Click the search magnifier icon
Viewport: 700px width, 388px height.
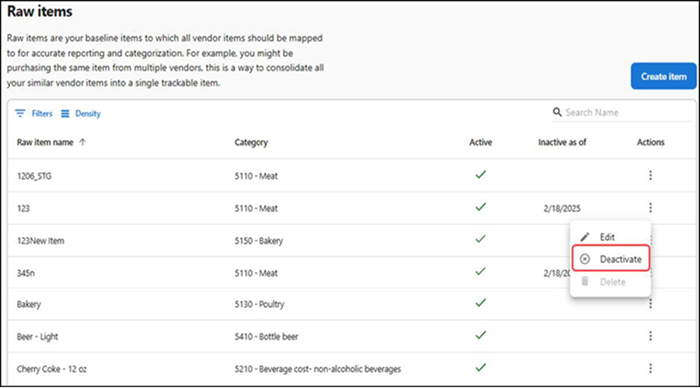pos(557,112)
